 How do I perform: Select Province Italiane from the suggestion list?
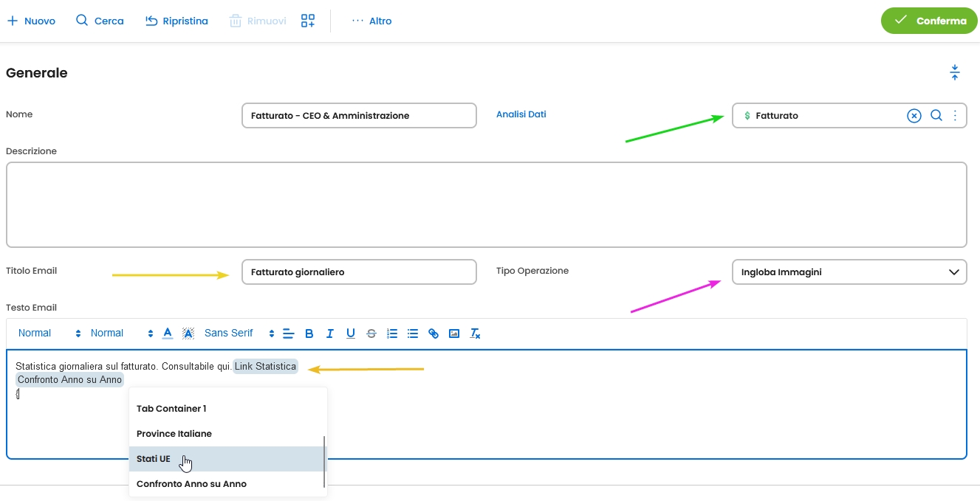[174, 434]
